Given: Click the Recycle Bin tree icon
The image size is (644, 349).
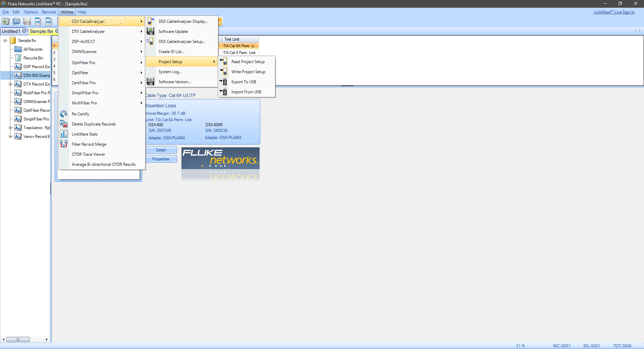Looking at the screenshot, I should click(x=18, y=58).
